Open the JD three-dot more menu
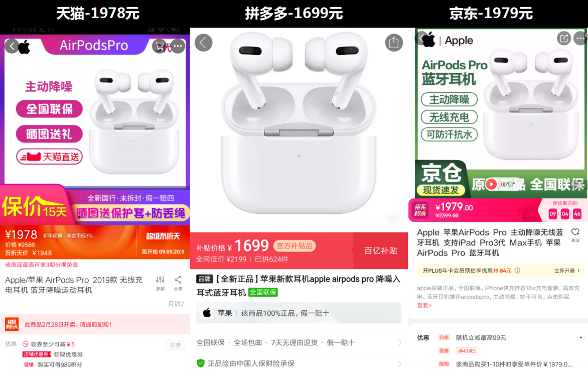 (580, 38)
